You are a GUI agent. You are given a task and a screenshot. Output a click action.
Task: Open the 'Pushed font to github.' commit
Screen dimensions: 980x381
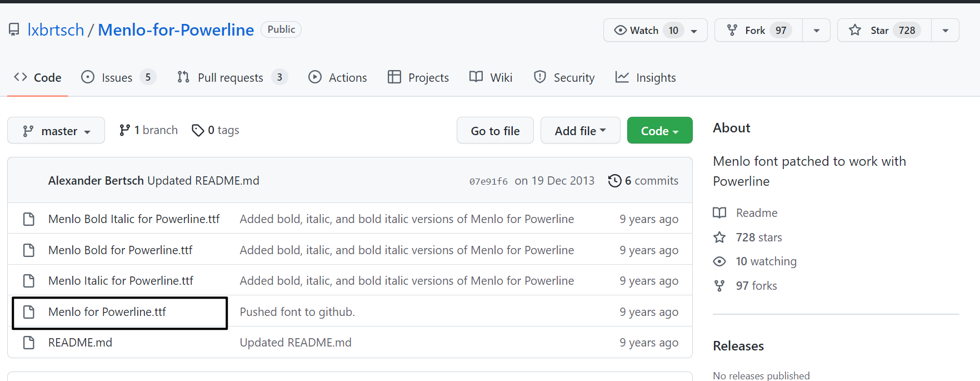pyautogui.click(x=297, y=312)
